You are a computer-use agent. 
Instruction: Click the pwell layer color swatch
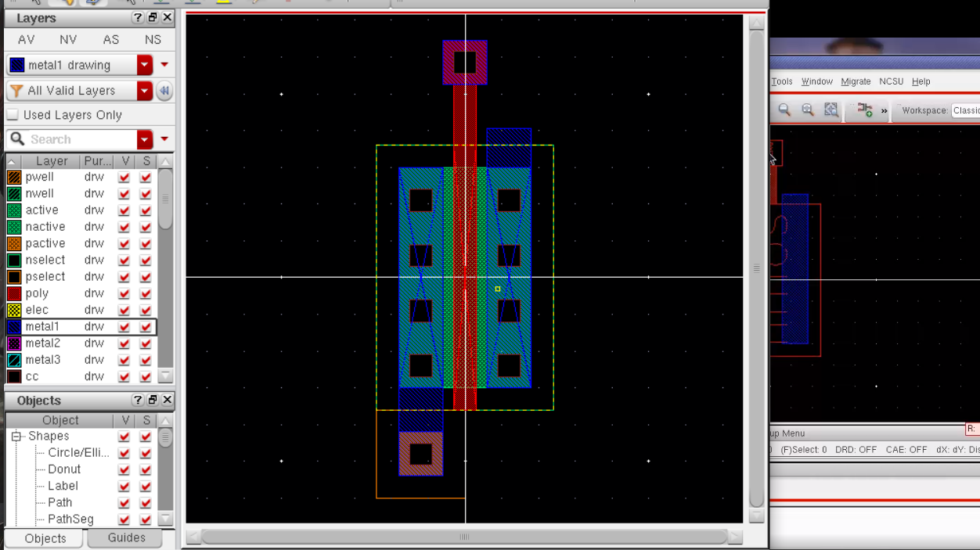pyautogui.click(x=14, y=177)
